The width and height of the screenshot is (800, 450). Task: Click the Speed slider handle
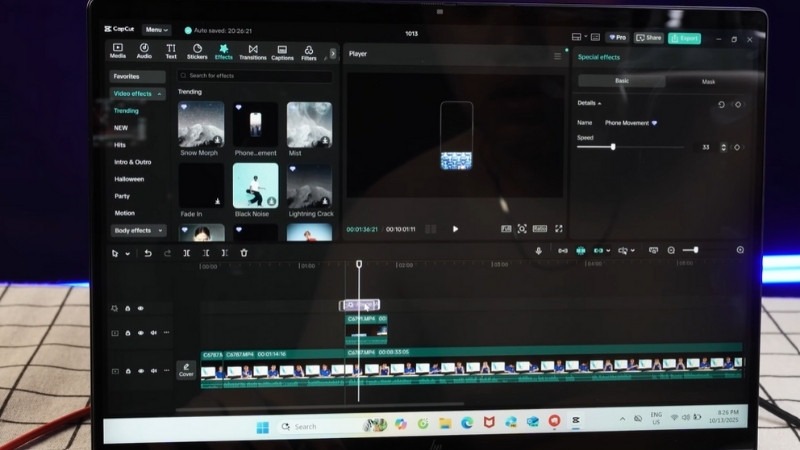coord(613,147)
